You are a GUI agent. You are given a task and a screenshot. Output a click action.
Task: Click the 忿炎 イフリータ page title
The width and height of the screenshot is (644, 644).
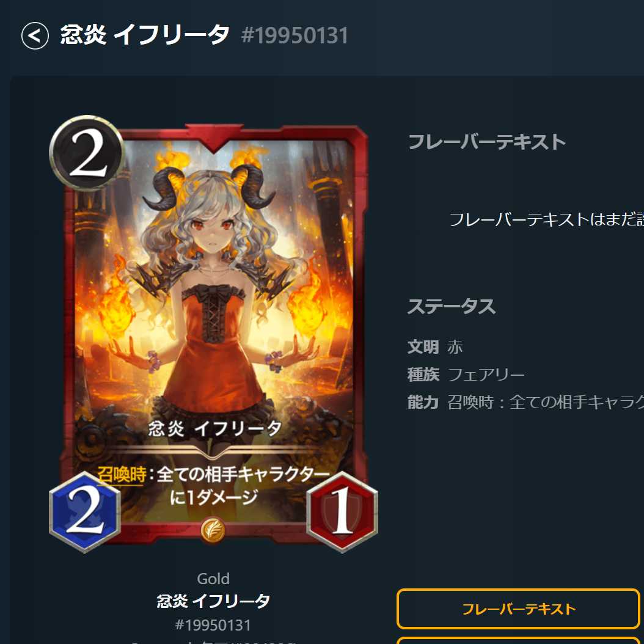pos(145,35)
